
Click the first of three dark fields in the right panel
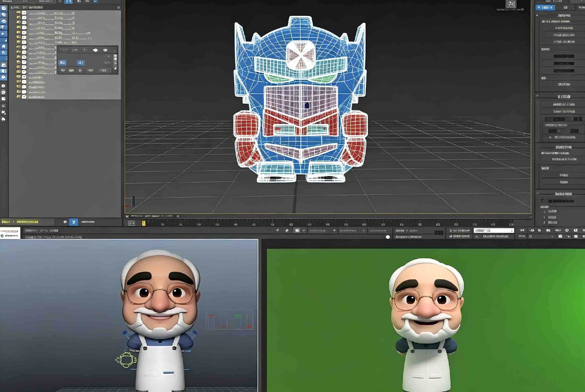564,56
